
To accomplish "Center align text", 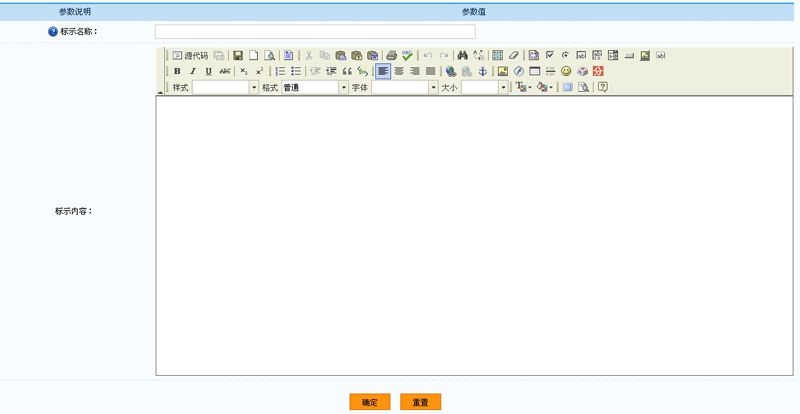I will [399, 71].
